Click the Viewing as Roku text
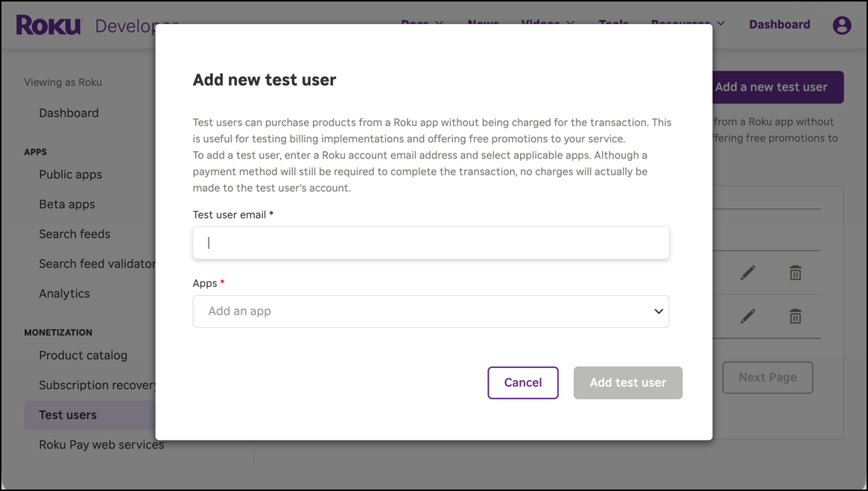The height and width of the screenshot is (491, 868). (x=63, y=83)
